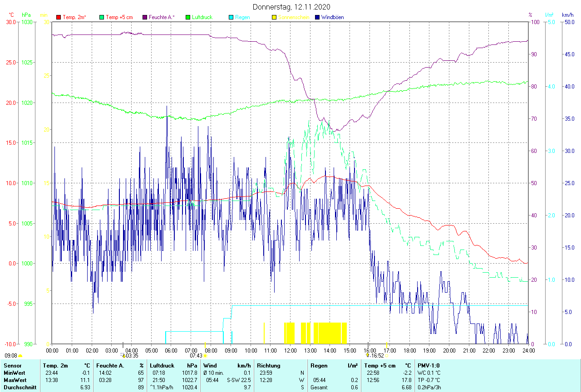Click the min pressure value 1017.8
This screenshot has height=392, width=581.
pos(189,373)
